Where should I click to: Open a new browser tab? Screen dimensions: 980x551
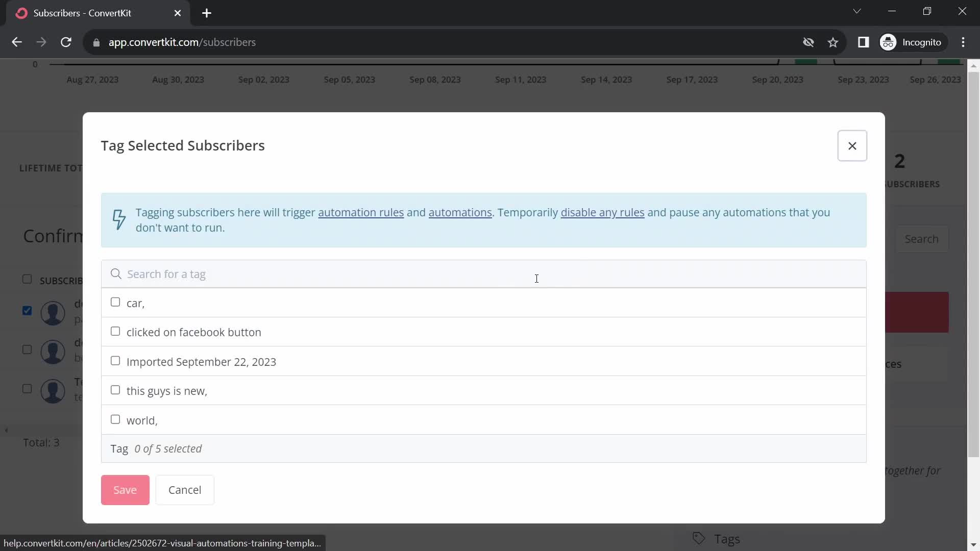[x=207, y=13]
